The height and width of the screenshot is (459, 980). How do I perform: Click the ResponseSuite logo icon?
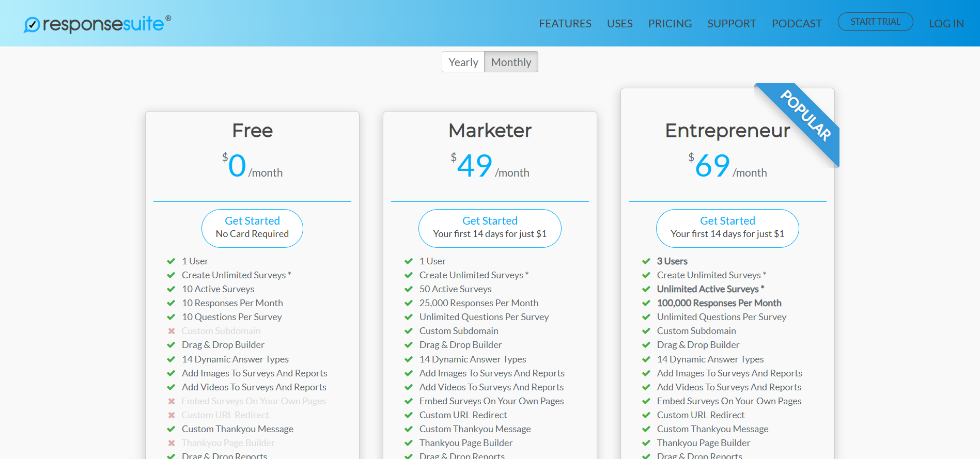(x=32, y=24)
